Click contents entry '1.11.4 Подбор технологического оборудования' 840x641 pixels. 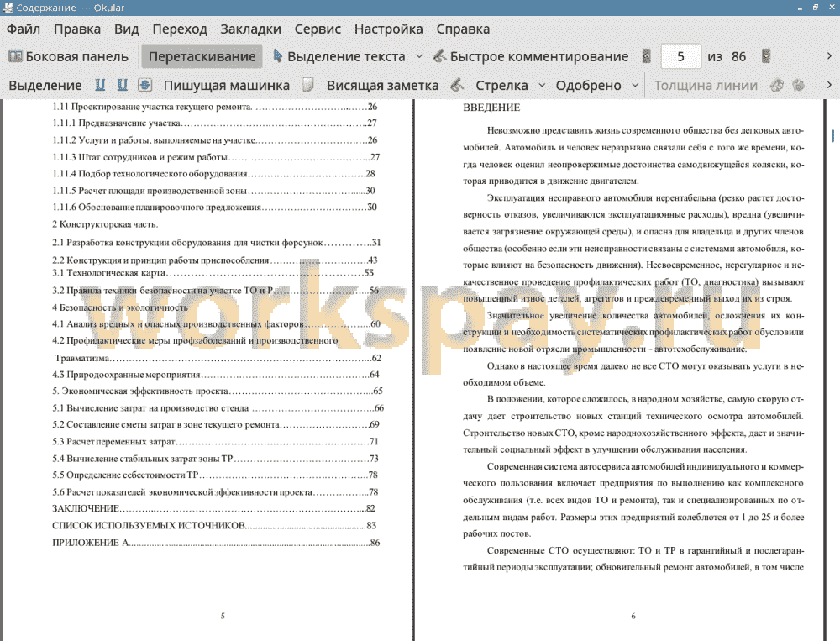tap(213, 174)
